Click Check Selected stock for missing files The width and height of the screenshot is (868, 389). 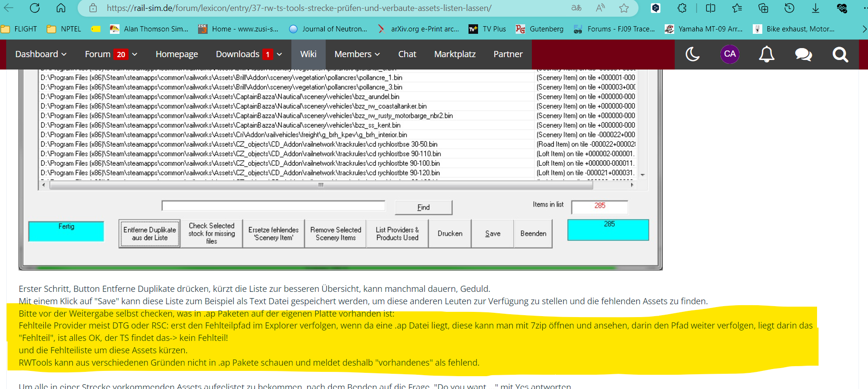pos(211,234)
